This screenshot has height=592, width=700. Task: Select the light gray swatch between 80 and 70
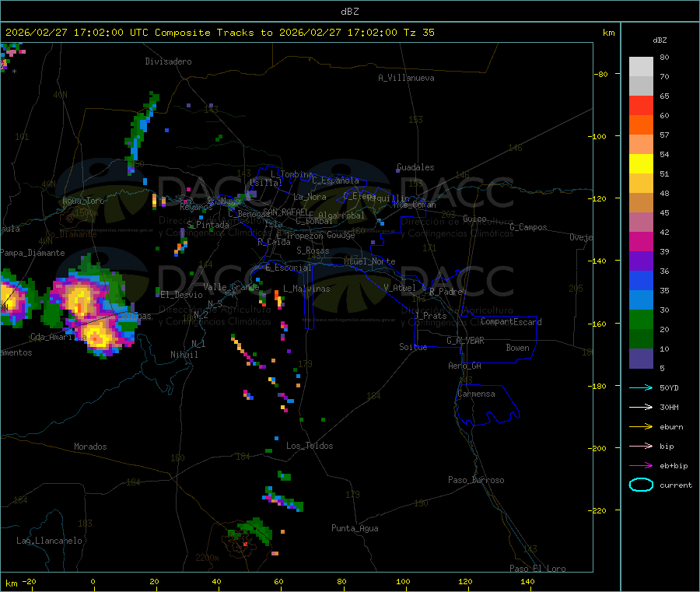click(x=641, y=67)
